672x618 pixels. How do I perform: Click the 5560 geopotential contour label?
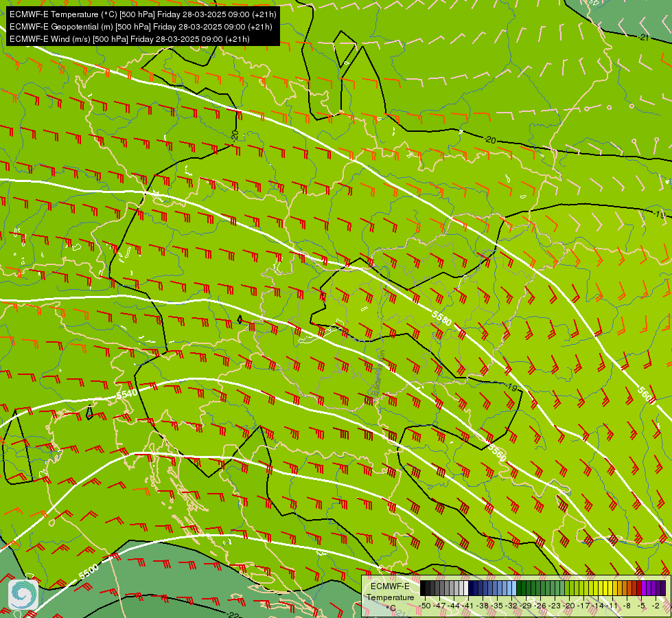497,453
